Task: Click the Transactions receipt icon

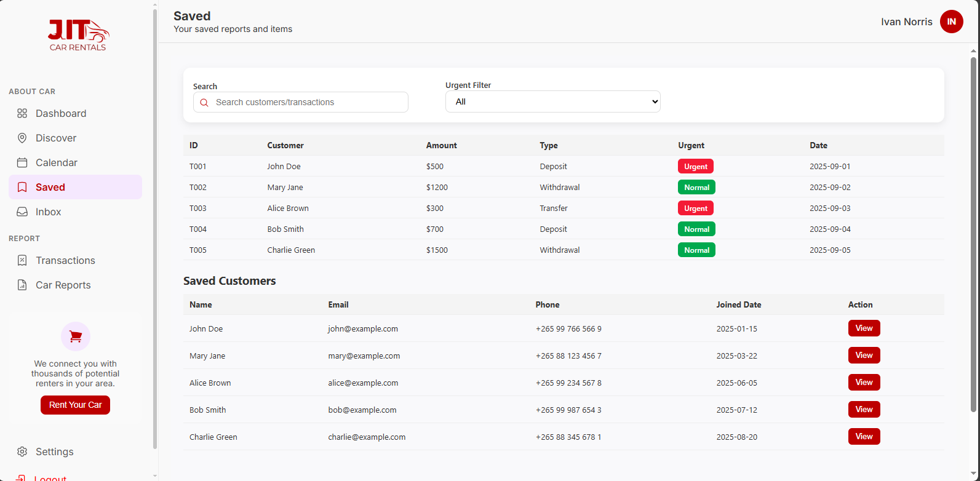Action: (x=22, y=260)
